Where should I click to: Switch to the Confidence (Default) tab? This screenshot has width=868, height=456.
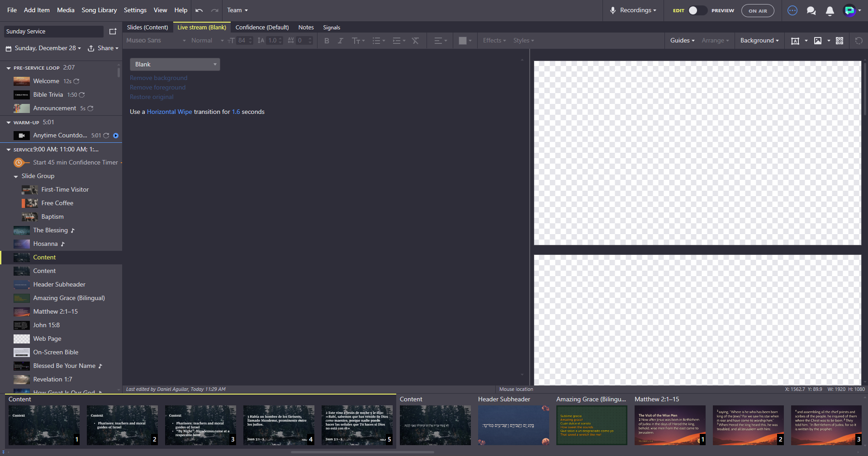pyautogui.click(x=262, y=28)
